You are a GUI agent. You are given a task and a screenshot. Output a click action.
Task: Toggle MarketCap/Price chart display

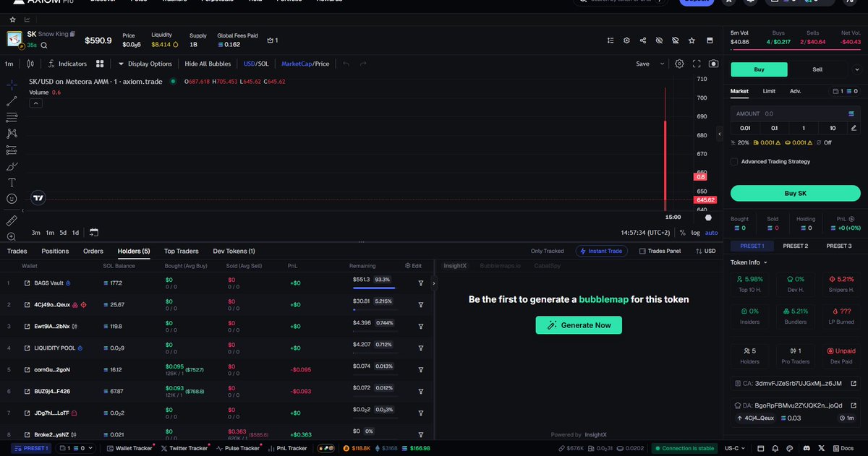(305, 64)
